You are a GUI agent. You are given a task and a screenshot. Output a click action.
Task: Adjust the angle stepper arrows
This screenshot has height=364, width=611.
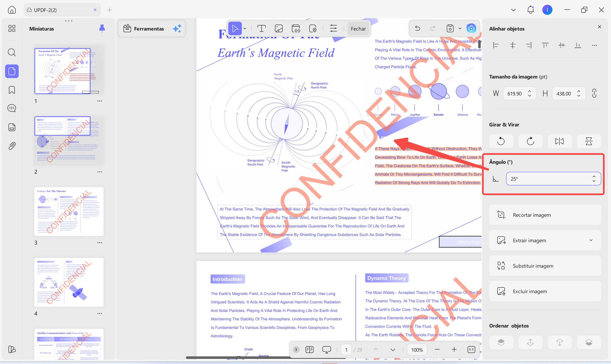pos(594,179)
